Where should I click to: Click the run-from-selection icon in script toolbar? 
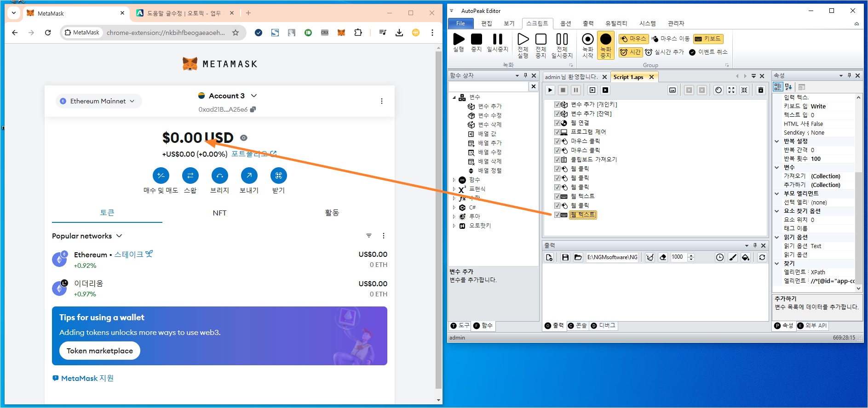point(592,90)
